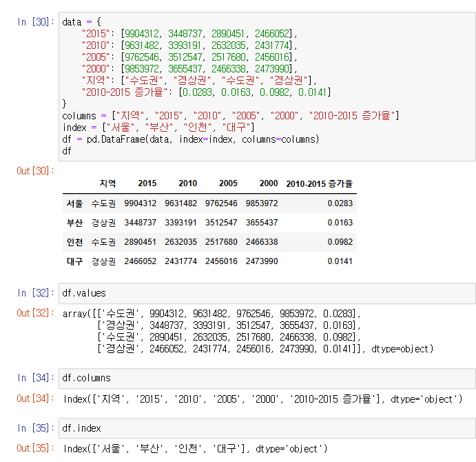Click 경상권 cell in the 부산 row
The height and width of the screenshot is (462, 476).
click(x=103, y=223)
